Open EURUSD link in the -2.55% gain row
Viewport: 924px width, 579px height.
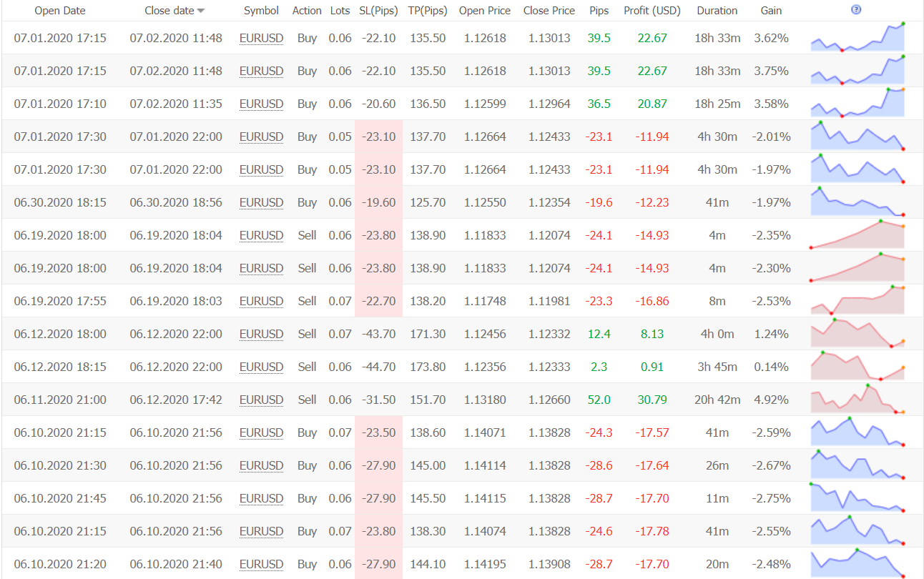261,531
